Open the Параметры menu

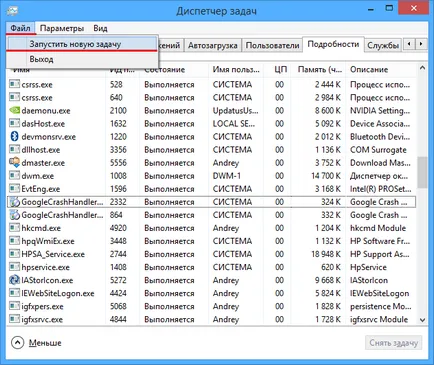(x=62, y=28)
